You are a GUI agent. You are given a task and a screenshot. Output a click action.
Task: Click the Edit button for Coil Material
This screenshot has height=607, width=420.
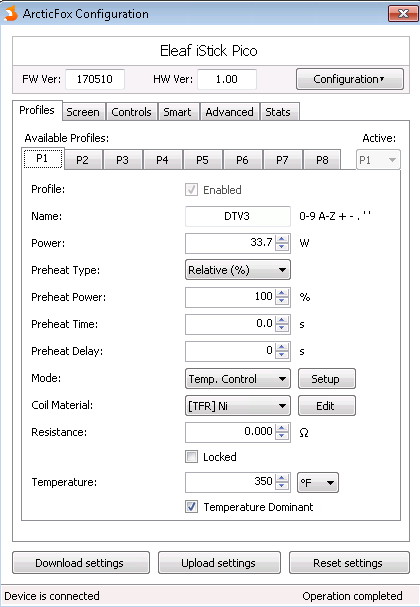click(x=326, y=406)
